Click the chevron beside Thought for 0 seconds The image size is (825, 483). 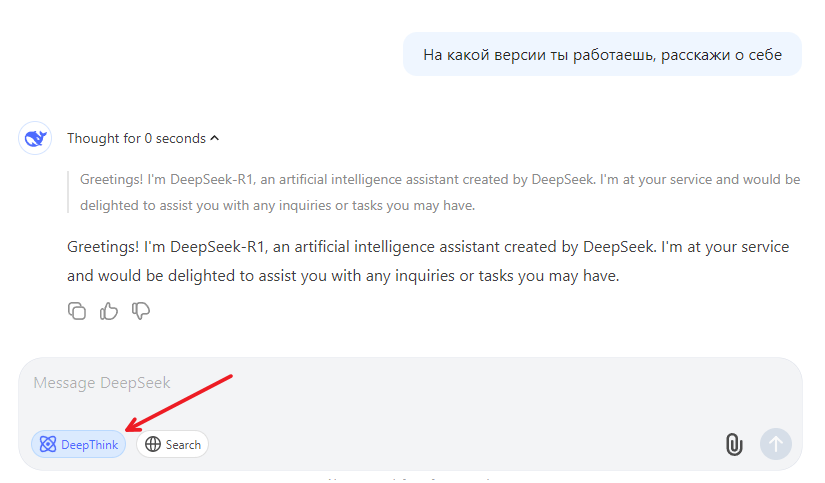coord(214,138)
